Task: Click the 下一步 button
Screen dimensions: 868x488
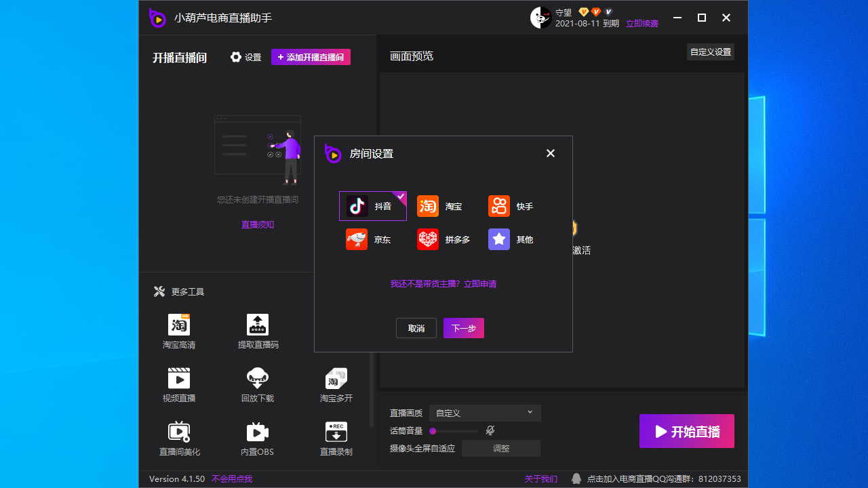Action: 463,328
